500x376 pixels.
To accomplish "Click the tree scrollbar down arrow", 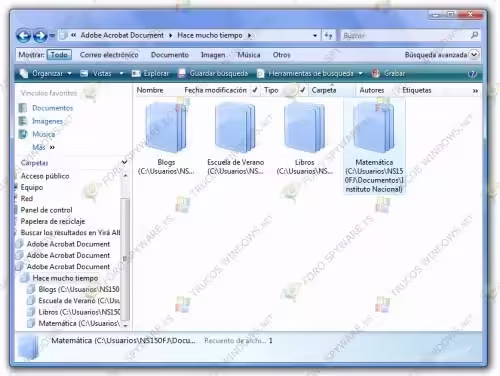I will tap(125, 325).
